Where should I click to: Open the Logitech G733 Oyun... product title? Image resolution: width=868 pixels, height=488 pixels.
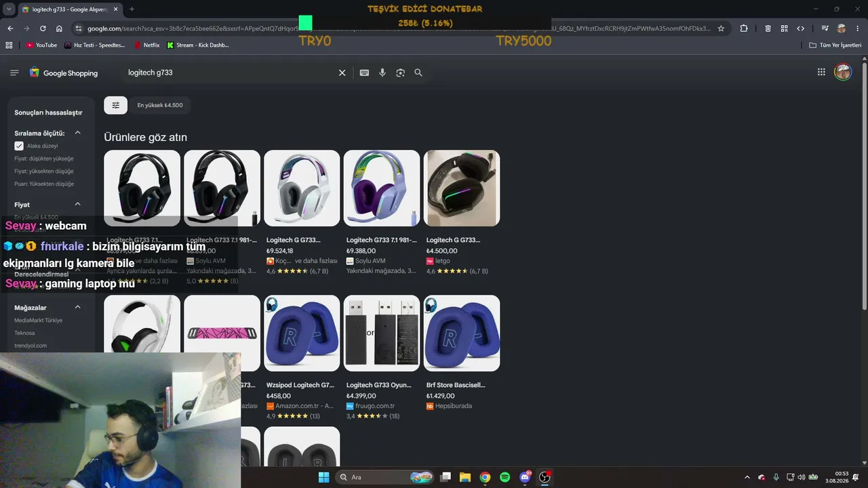(378, 385)
